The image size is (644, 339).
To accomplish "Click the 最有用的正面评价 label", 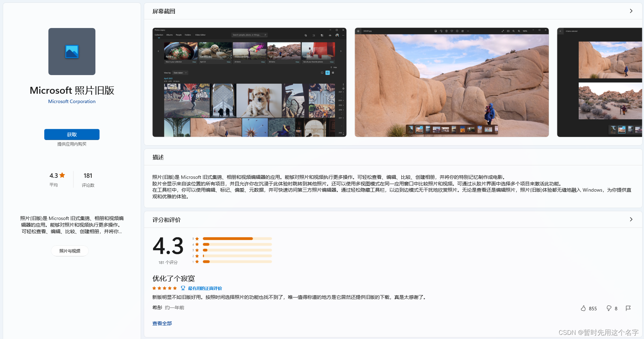I will click(205, 288).
